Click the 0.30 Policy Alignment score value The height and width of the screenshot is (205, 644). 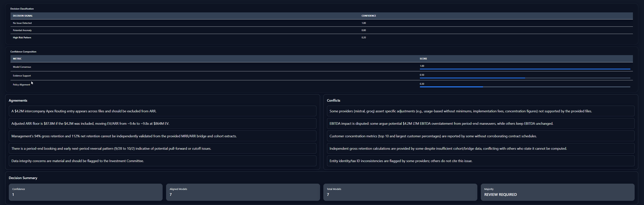pyautogui.click(x=422, y=84)
